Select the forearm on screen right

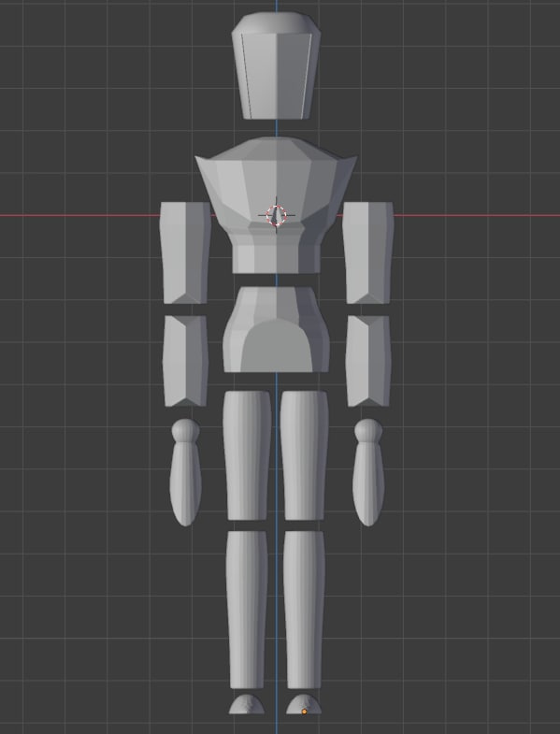tap(368, 361)
